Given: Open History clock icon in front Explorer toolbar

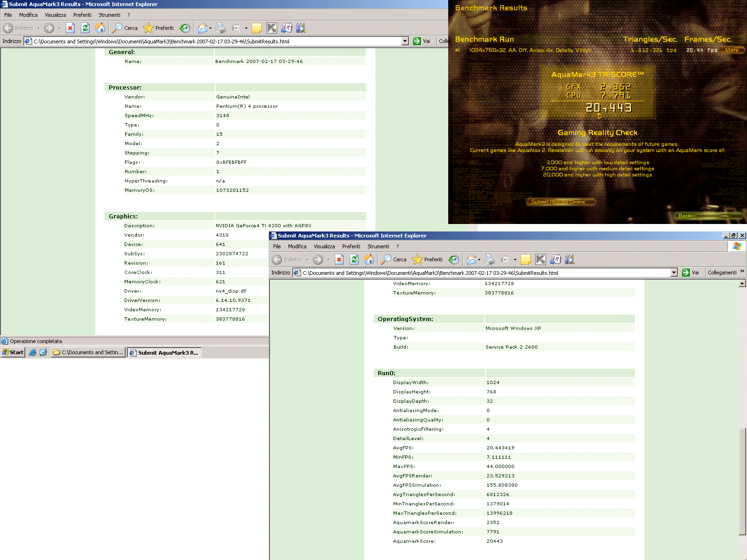Looking at the screenshot, I should (x=454, y=259).
